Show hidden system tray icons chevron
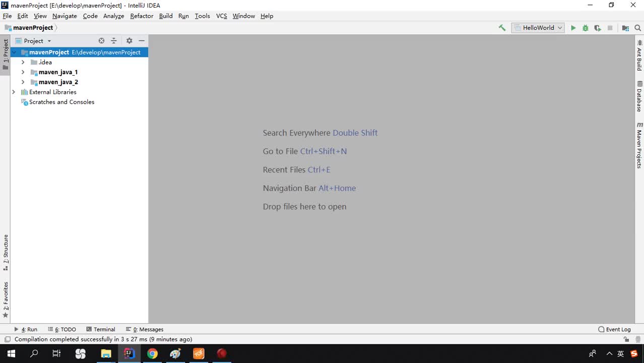 [609, 353]
